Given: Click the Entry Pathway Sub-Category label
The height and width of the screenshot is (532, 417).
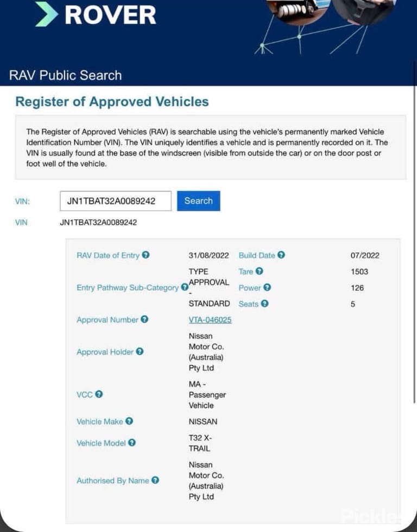Looking at the screenshot, I should (128, 288).
